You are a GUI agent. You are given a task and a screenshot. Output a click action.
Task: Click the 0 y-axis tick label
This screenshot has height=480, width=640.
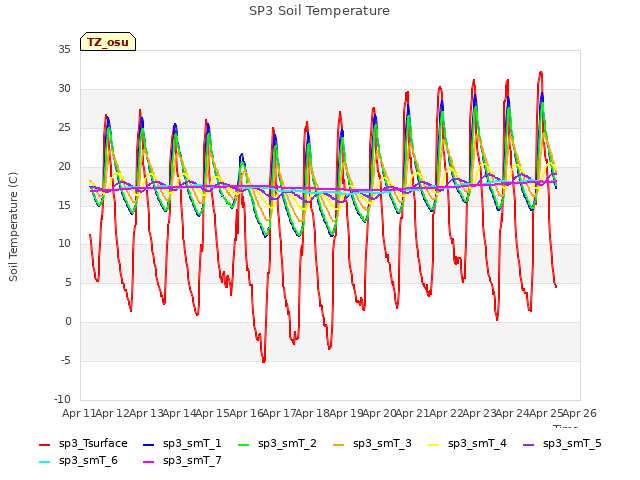68,322
